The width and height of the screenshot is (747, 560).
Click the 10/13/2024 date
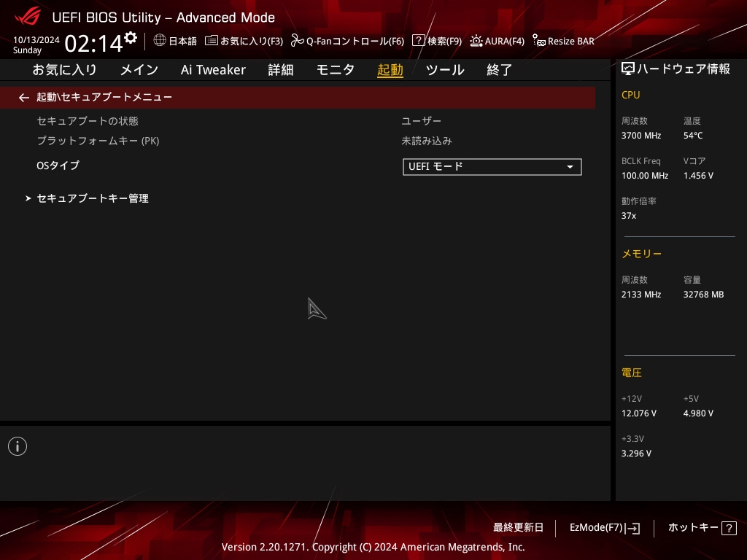36,40
